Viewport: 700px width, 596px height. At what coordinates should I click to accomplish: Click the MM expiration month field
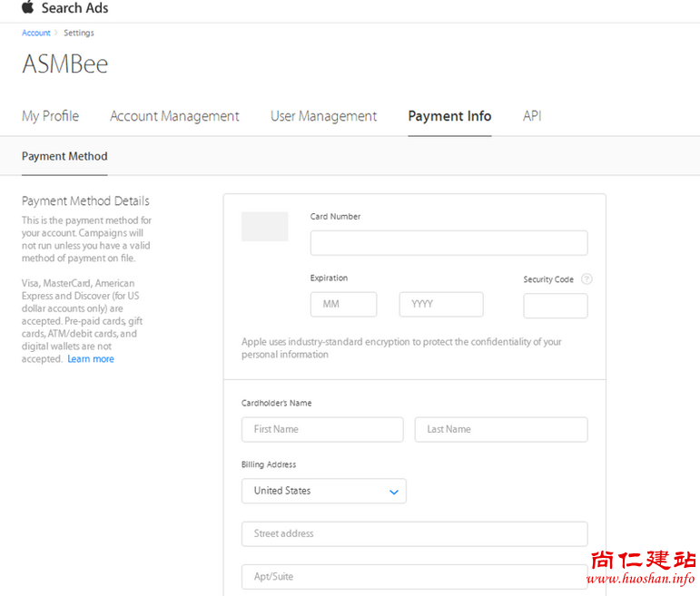click(343, 305)
